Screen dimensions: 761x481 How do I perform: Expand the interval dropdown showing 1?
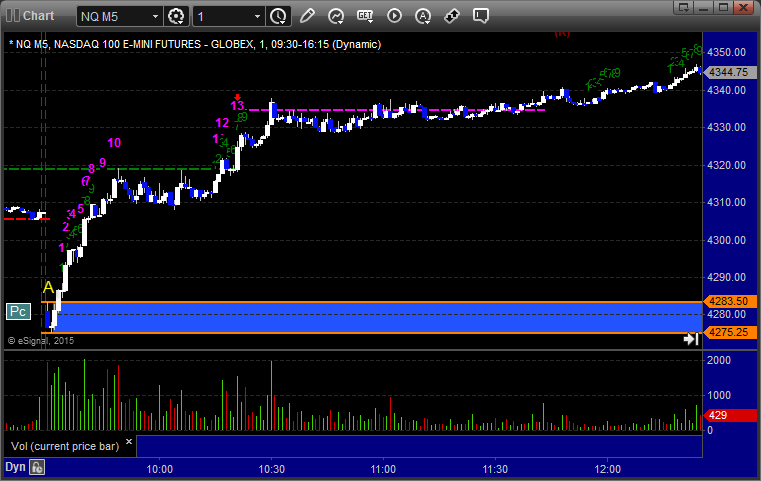258,16
